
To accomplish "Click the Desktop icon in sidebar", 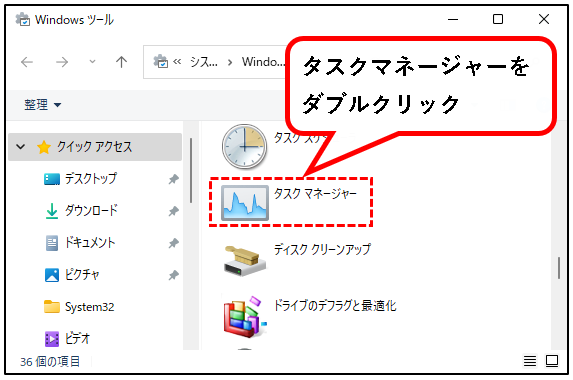I will [x=52, y=179].
